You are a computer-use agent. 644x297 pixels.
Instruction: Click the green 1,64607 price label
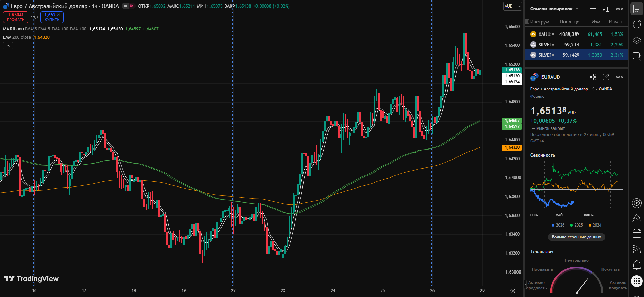512,121
